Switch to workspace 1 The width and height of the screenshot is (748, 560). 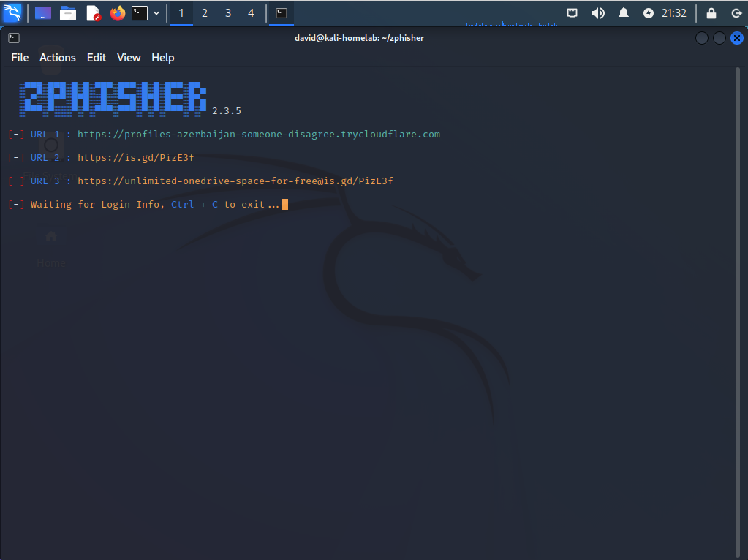point(181,13)
